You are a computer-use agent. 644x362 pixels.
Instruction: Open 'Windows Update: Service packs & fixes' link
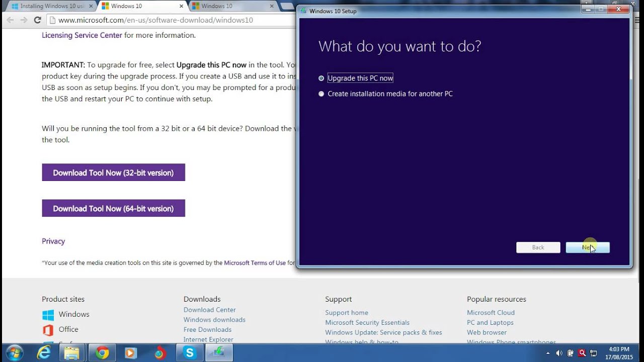coord(383,332)
